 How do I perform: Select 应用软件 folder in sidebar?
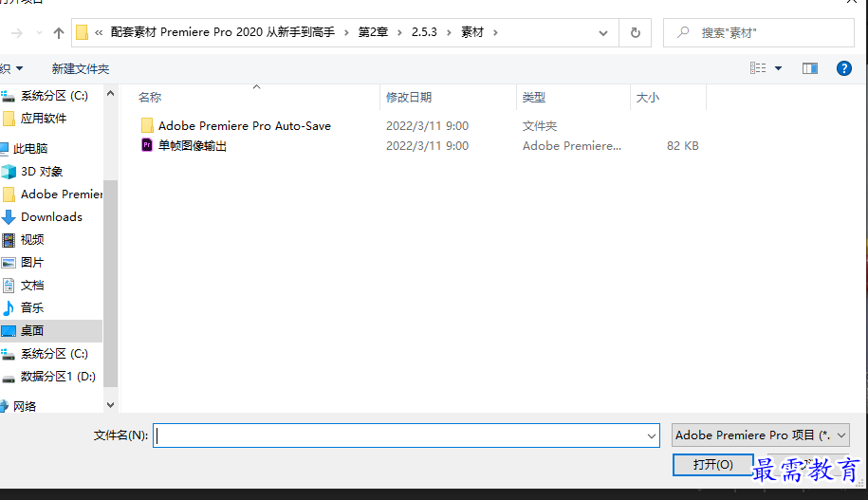tap(44, 119)
